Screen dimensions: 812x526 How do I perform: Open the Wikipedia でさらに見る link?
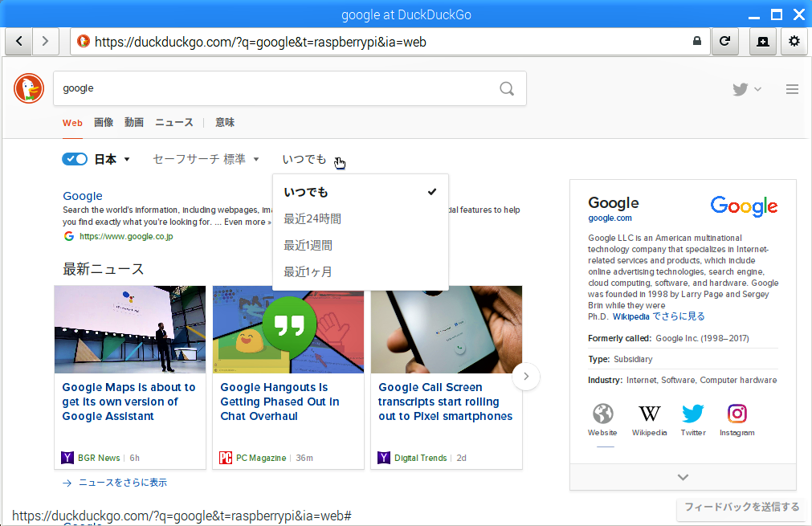click(x=659, y=316)
